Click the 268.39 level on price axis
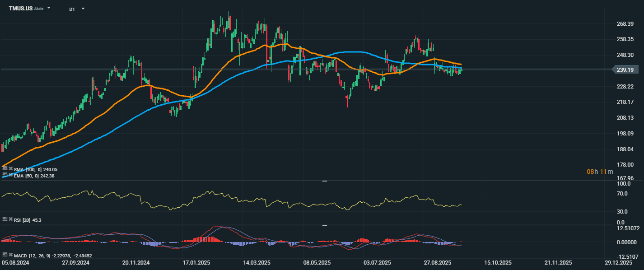Viewport: 644px width, 270px height. click(625, 24)
